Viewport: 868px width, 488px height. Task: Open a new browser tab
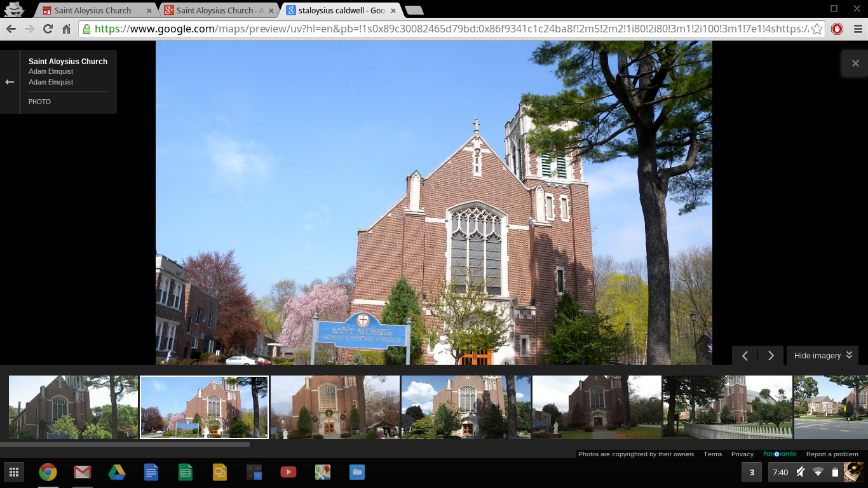414,10
